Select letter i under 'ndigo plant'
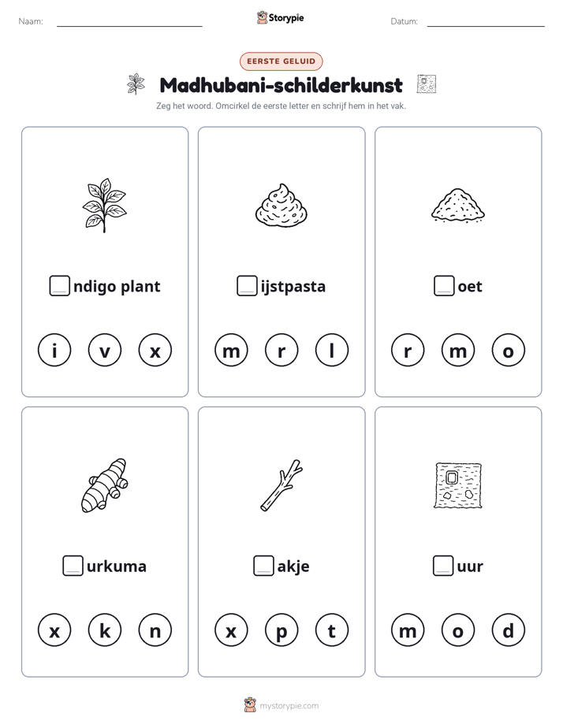The width and height of the screenshot is (563, 728). click(x=54, y=350)
